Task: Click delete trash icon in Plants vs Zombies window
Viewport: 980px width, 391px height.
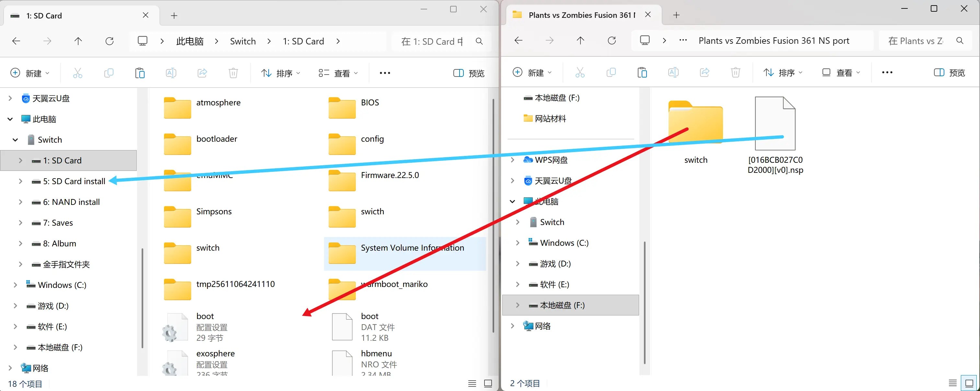Action: pyautogui.click(x=736, y=72)
